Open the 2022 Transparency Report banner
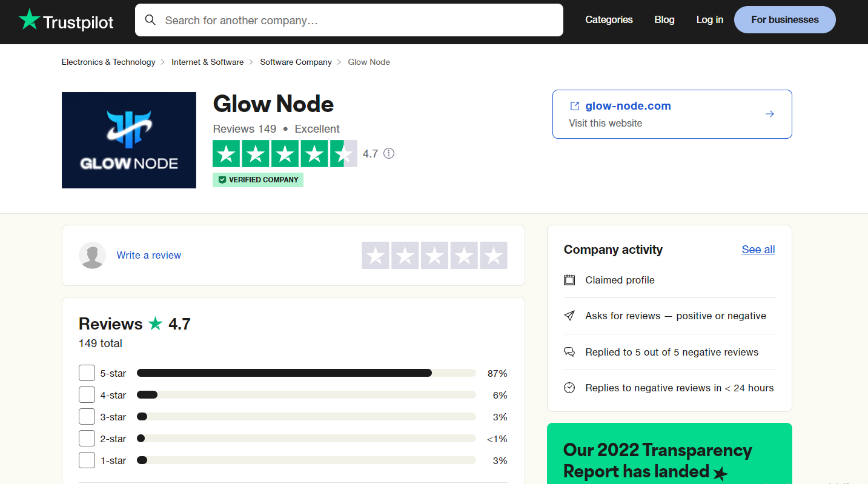The image size is (868, 484). pyautogui.click(x=669, y=454)
